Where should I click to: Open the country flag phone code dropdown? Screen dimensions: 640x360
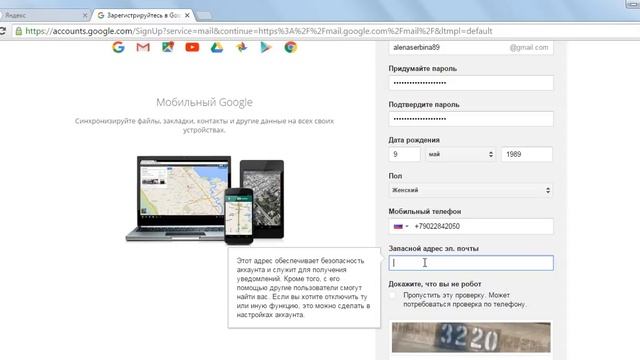pos(401,226)
